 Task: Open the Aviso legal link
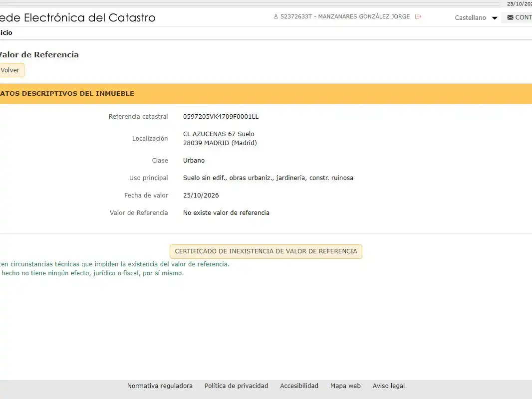click(388, 386)
